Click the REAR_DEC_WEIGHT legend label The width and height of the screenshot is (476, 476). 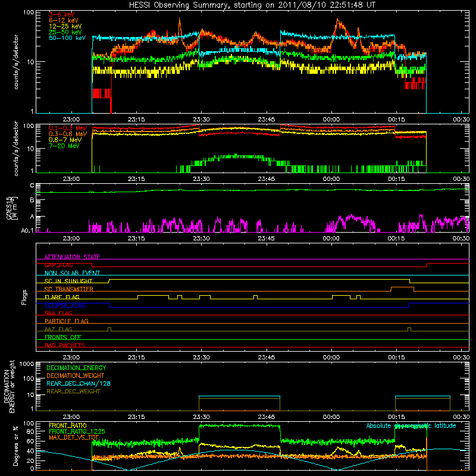(73, 392)
